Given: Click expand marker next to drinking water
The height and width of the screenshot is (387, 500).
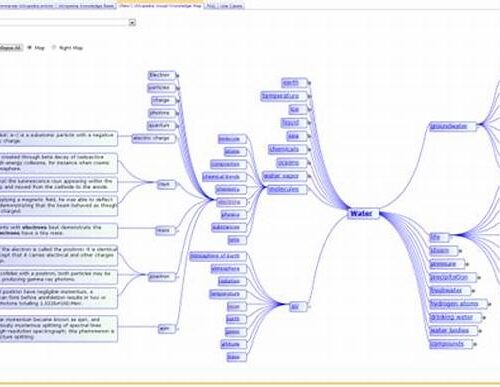Looking at the screenshot, I should (484, 318).
